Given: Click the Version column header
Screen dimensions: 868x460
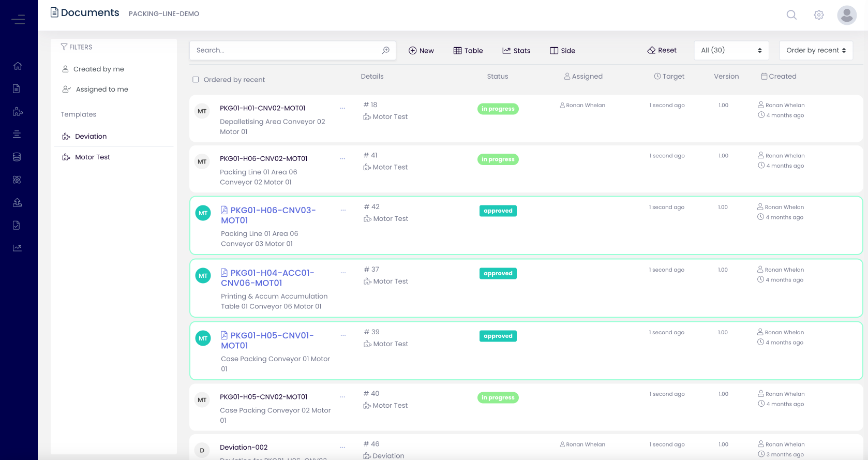Looking at the screenshot, I should pos(726,76).
